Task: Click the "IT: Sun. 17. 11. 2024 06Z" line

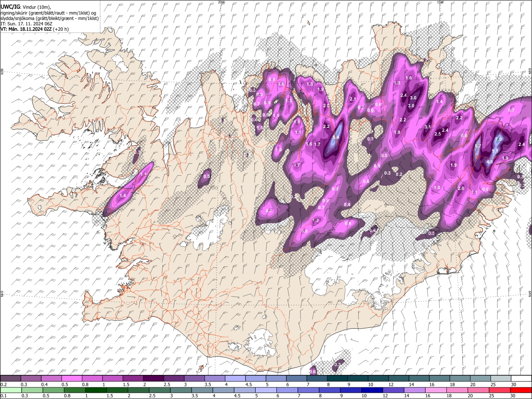Action: (x=27, y=24)
